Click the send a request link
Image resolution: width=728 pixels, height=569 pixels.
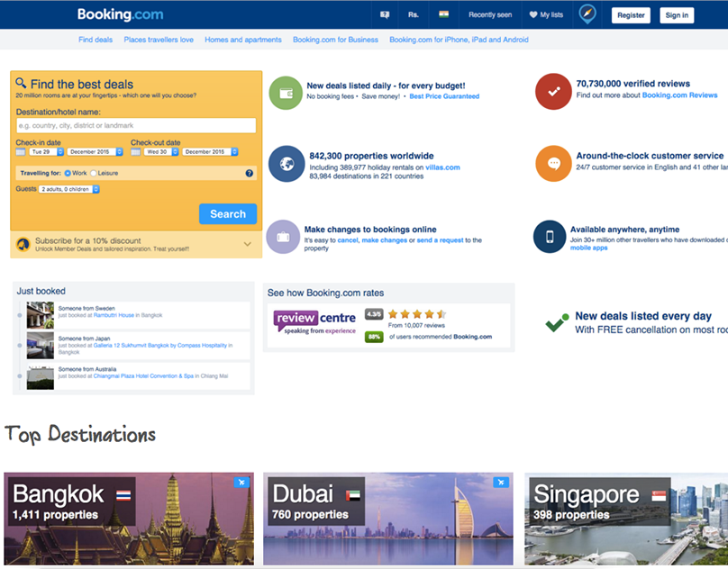click(x=441, y=240)
